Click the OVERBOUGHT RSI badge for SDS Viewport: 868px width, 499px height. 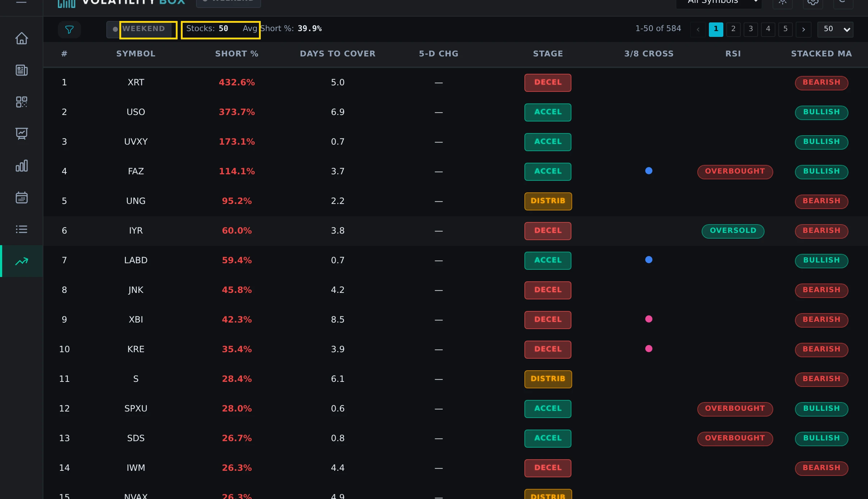point(735,438)
